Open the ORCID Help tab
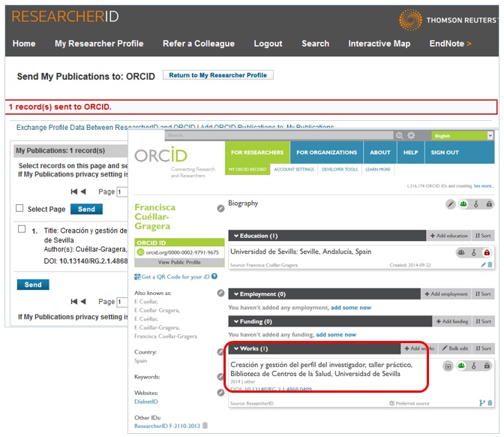This screenshot has width=504, height=437. tap(411, 152)
